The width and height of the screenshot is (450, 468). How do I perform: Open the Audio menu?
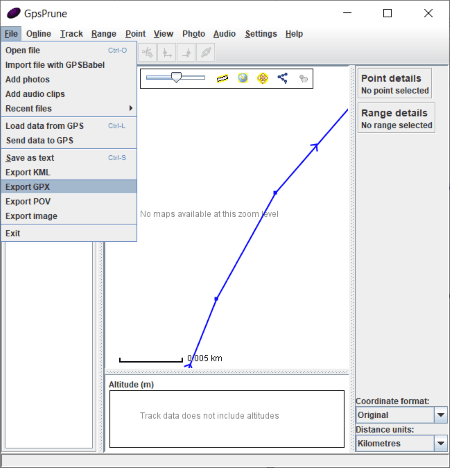coord(224,34)
